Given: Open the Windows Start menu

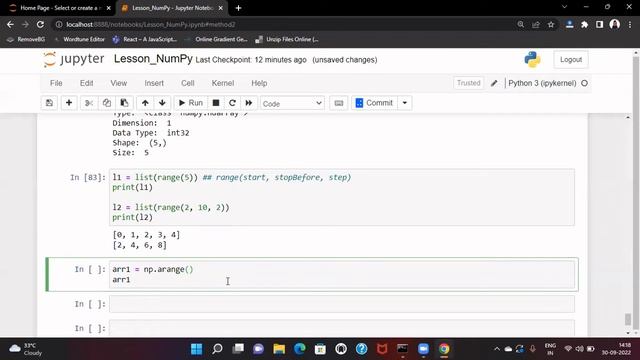Looking at the screenshot, I should tap(196, 349).
